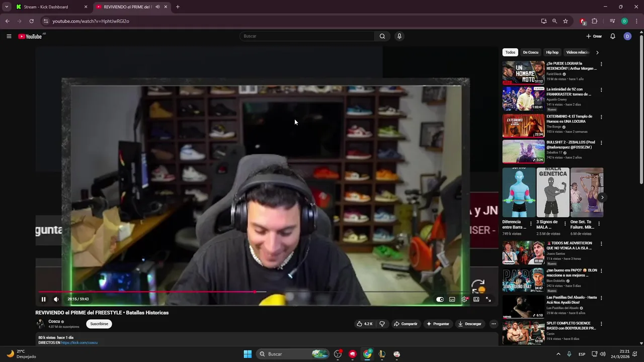Select the Todos filter chip
The height and width of the screenshot is (362, 644).
click(510, 52)
